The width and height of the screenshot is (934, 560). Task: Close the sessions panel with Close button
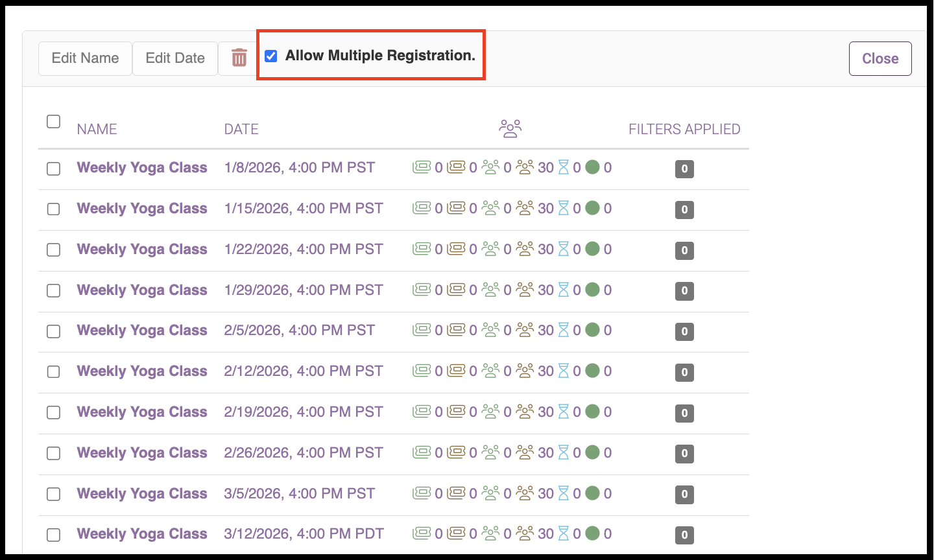[880, 58]
